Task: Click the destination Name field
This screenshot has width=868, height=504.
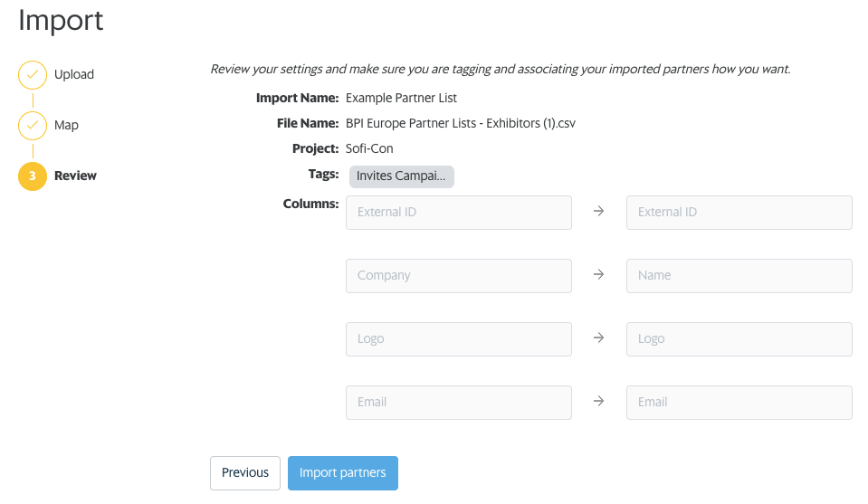Action: pyautogui.click(x=739, y=275)
